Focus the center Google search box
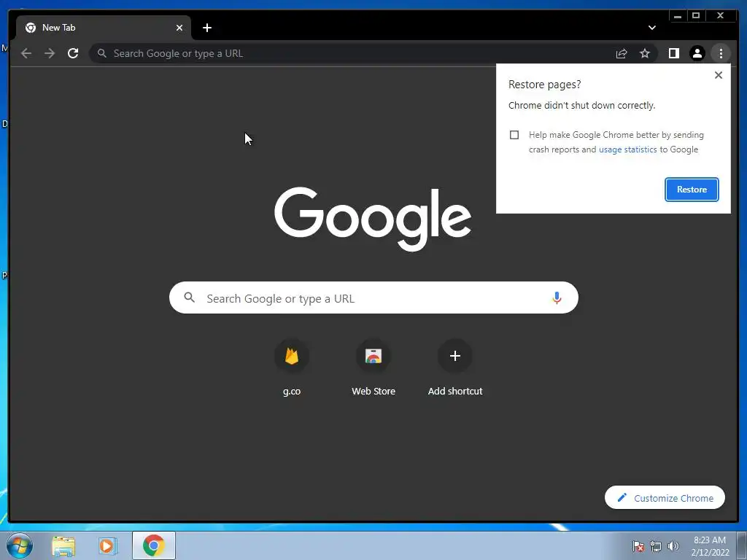Screen dimensions: 747x560 pos(373,297)
